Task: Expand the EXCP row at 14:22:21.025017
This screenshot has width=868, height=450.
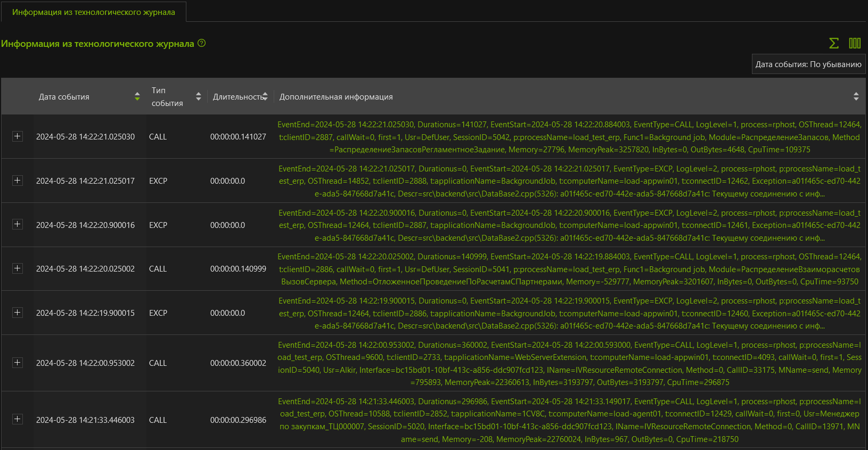Action: [18, 181]
